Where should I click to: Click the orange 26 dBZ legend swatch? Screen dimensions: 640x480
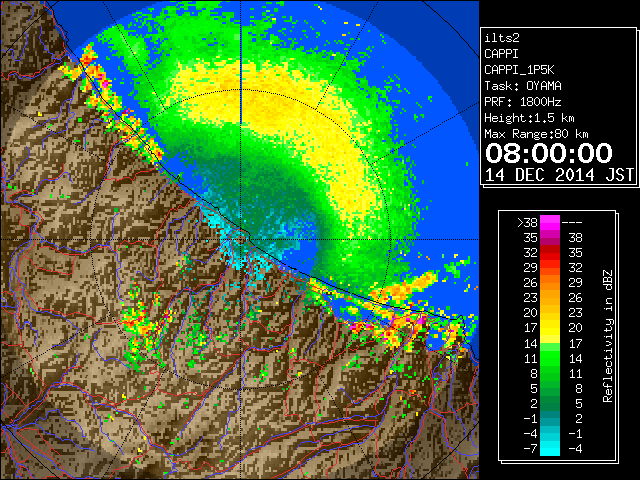pyautogui.click(x=550, y=283)
